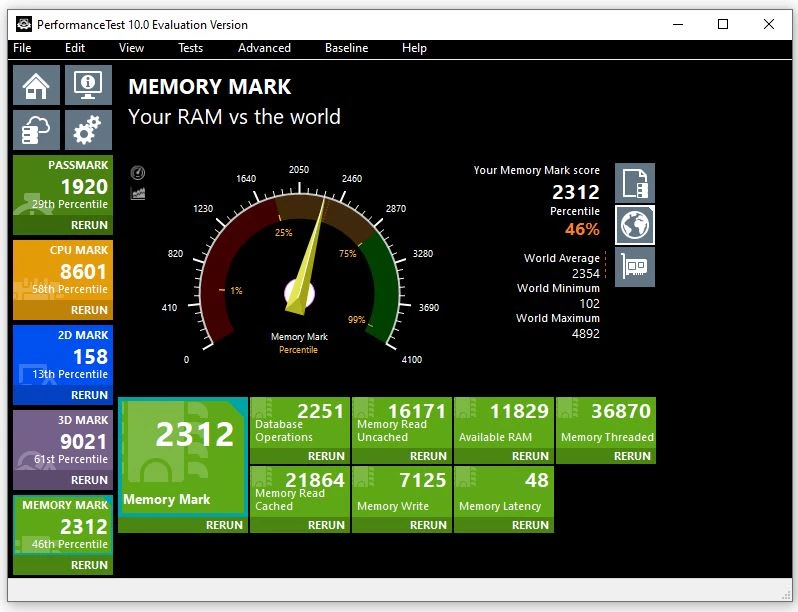Click the World Maximum 4892 value
798x612 pixels.
[x=585, y=334]
